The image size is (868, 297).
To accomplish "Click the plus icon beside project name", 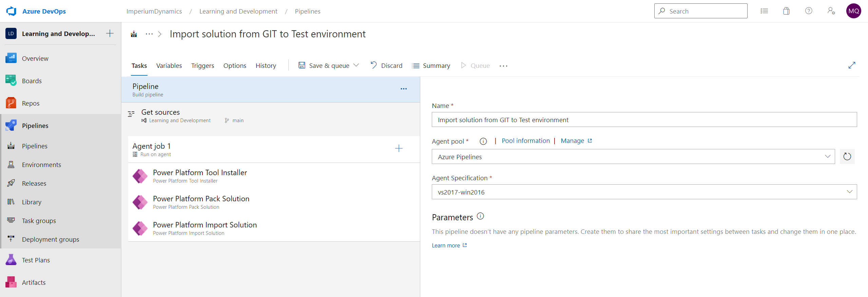I will [110, 33].
